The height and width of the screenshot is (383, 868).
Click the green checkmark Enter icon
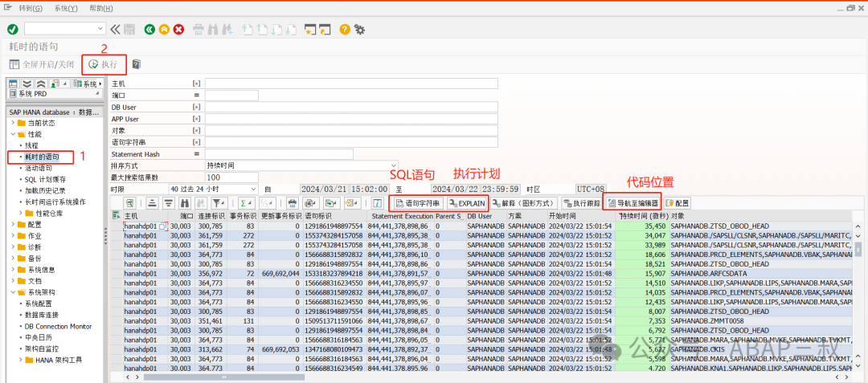click(x=13, y=29)
